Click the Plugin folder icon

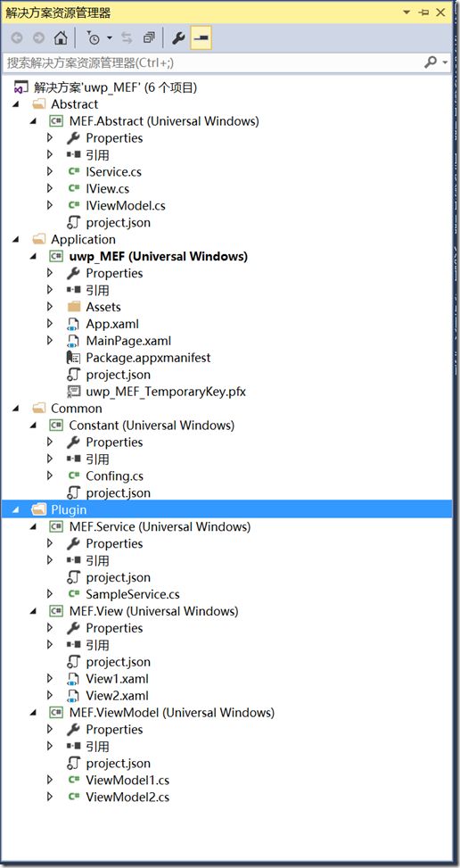[38, 509]
